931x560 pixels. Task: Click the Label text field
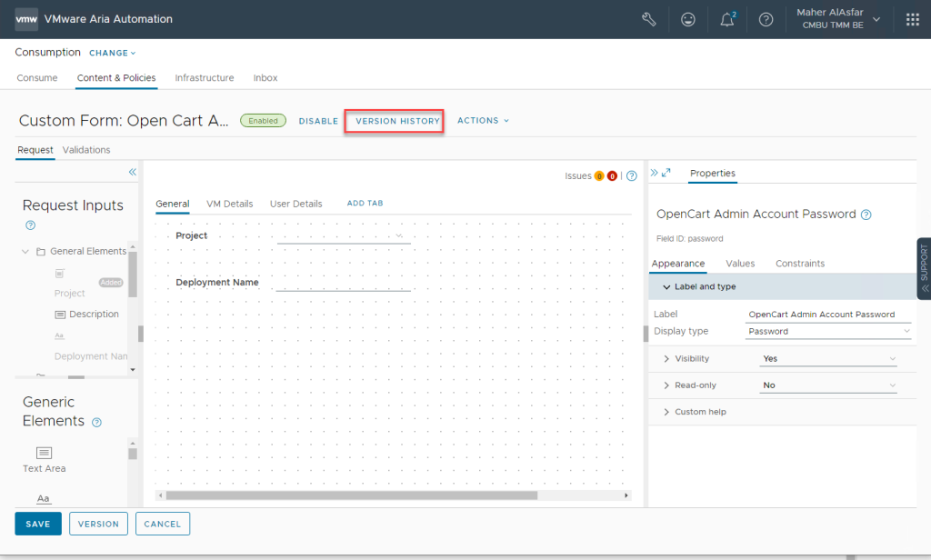tap(827, 315)
